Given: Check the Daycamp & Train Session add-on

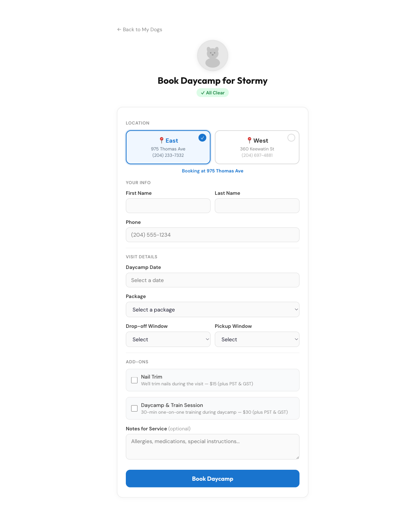Looking at the screenshot, I should click(x=134, y=408).
